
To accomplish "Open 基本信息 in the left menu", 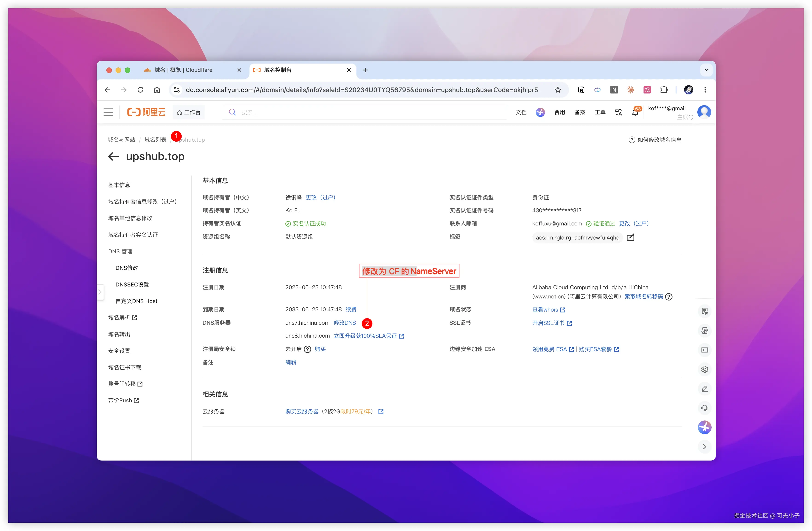I will (119, 185).
